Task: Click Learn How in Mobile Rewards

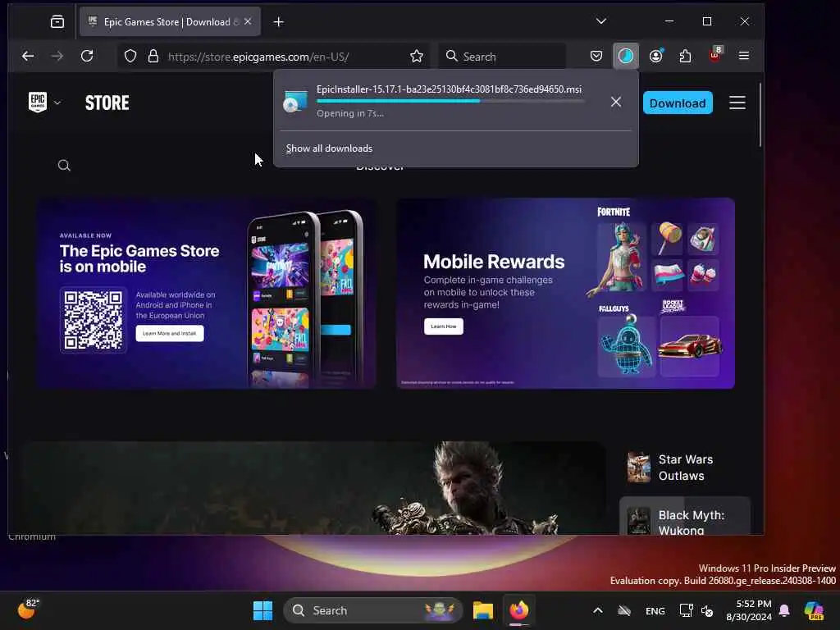Action: click(444, 326)
